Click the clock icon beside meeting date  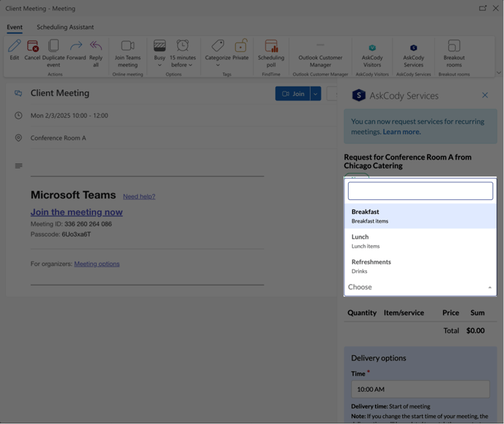[18, 115]
